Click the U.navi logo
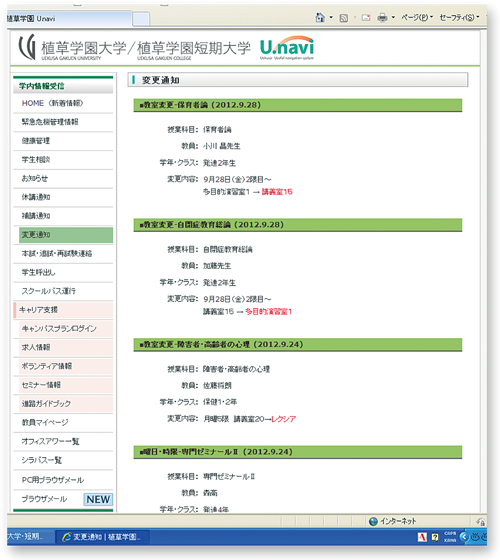 pyautogui.click(x=287, y=48)
